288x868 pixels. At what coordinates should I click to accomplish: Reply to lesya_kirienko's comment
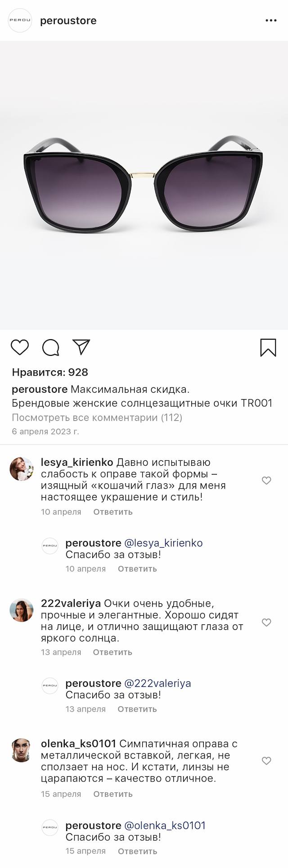113,512
